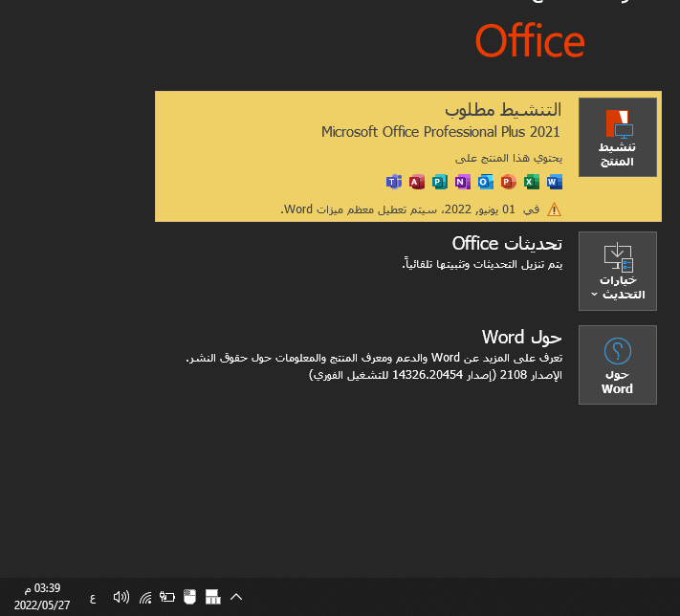Click the OneNote app icon in product list
This screenshot has width=680, height=616.
point(462,182)
